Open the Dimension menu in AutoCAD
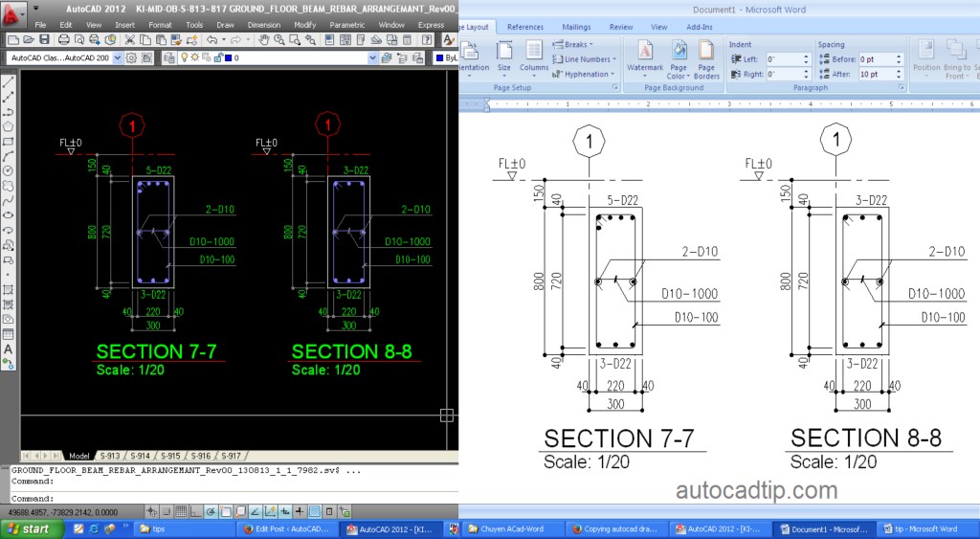This screenshot has width=980, height=539. tap(264, 25)
